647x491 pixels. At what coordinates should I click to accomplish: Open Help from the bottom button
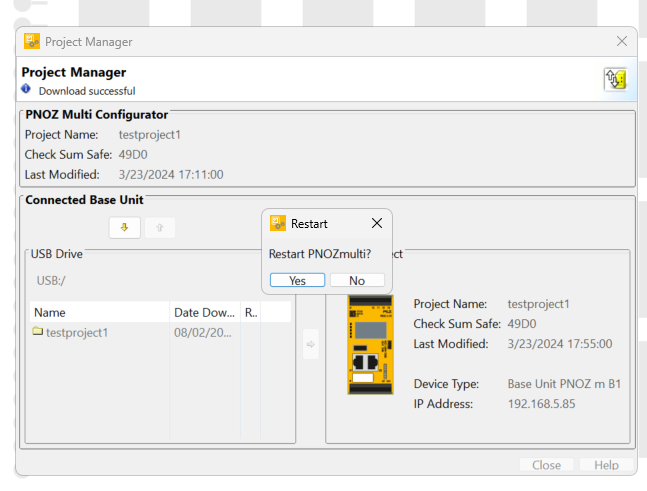[x=606, y=465]
